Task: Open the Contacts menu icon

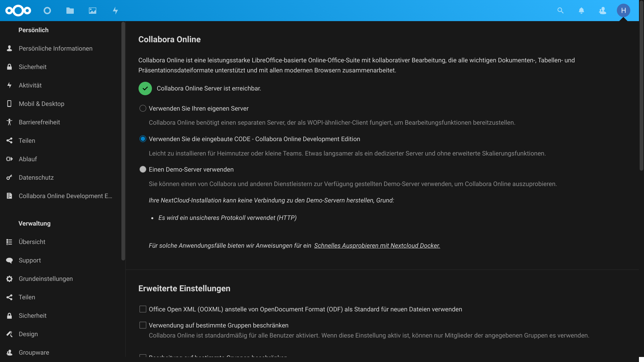Action: tap(602, 10)
